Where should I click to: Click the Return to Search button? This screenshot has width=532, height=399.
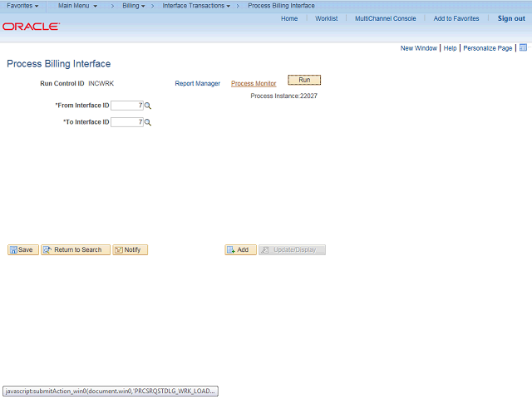click(76, 249)
